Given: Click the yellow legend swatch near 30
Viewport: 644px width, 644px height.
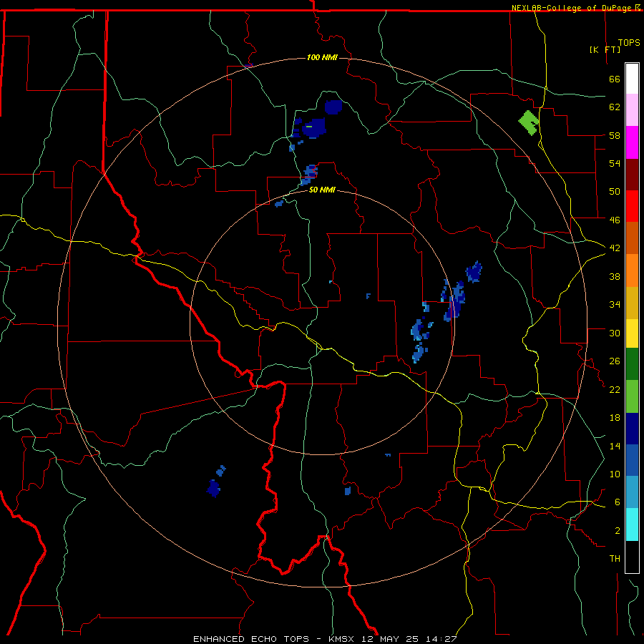Looking at the screenshot, I should tap(632, 333).
